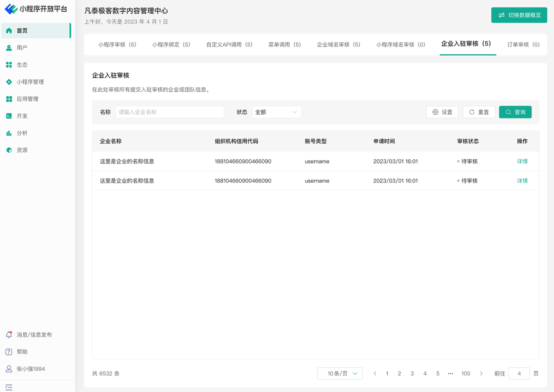The image size is (554, 392).
Task: Open the notification bell for 消息/信息发布
Action: click(9, 334)
